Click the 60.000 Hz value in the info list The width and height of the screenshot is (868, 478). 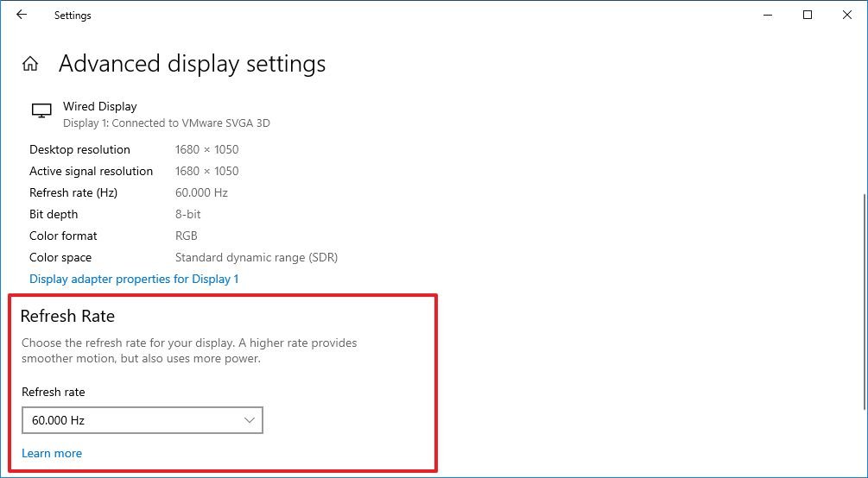(x=201, y=192)
